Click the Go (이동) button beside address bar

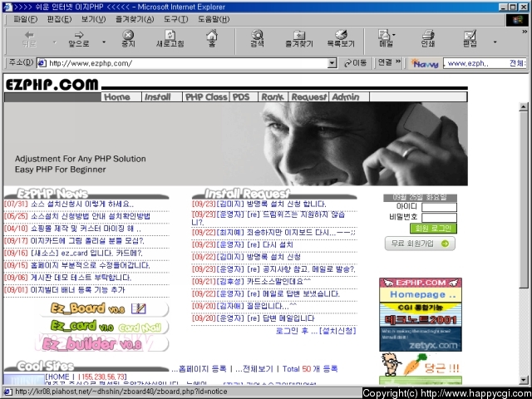point(356,63)
